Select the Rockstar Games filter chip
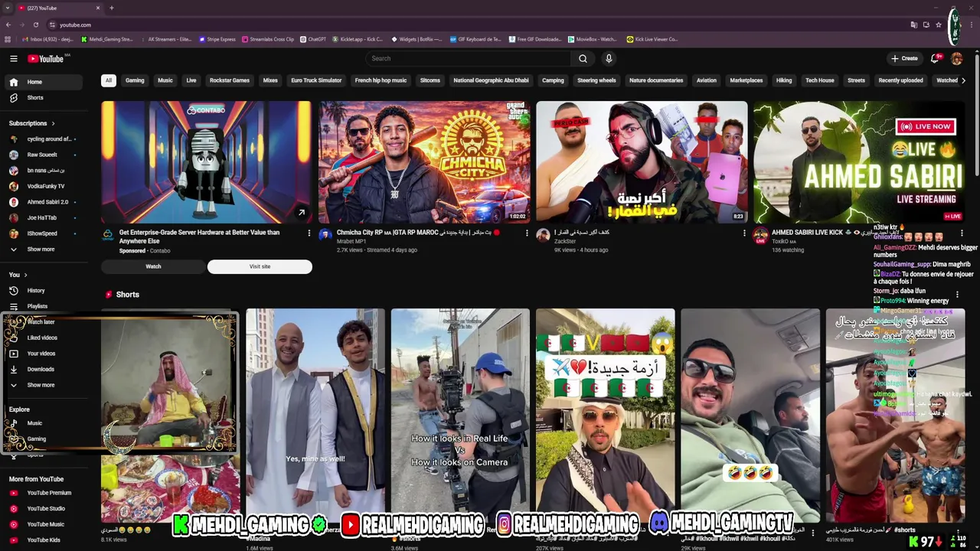Viewport: 980px width, 551px height. tap(230, 80)
